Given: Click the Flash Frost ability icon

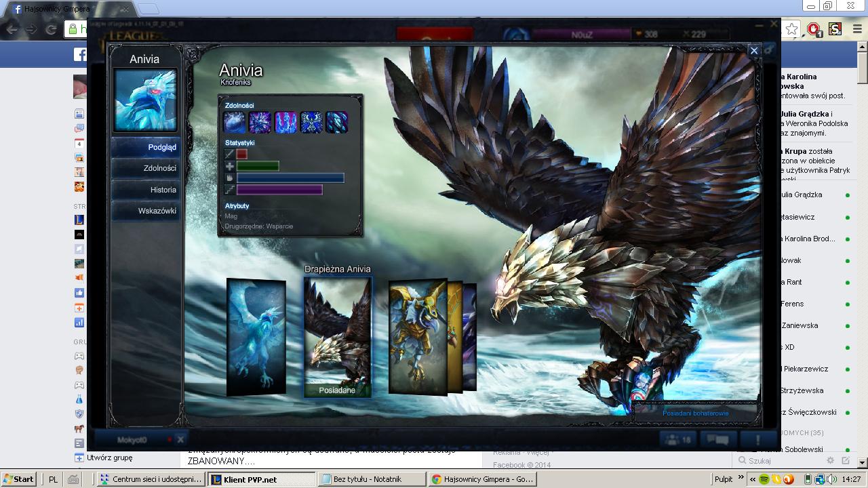Looking at the screenshot, I should [x=260, y=122].
